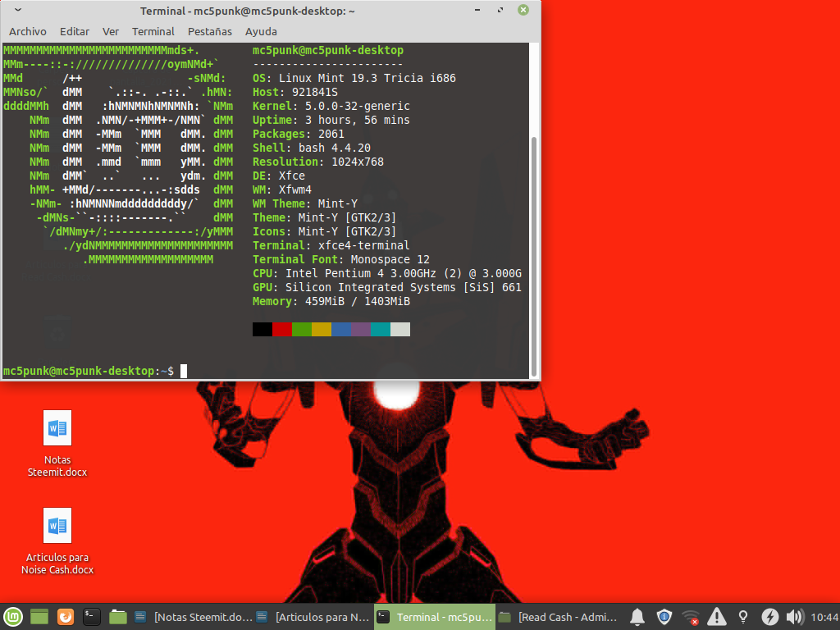This screenshot has width=840, height=630.
Task: Open the Ver menu
Action: tap(111, 32)
